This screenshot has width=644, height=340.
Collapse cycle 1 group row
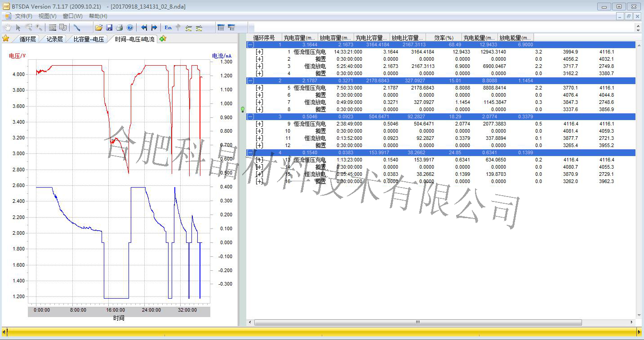pos(250,45)
